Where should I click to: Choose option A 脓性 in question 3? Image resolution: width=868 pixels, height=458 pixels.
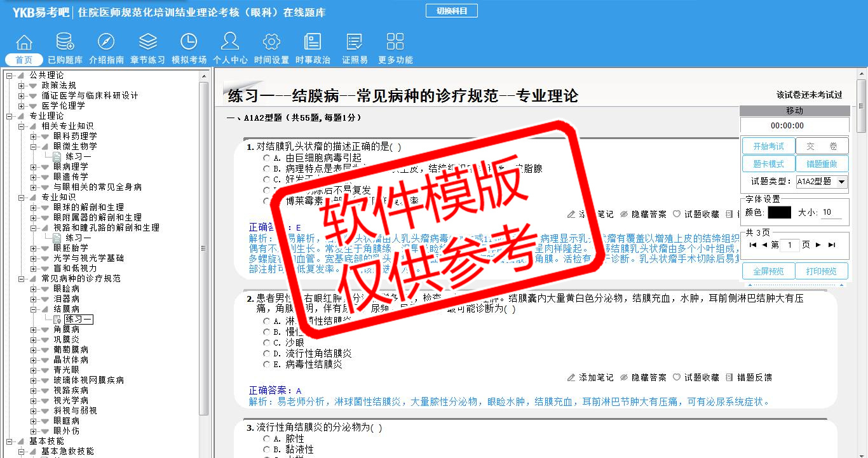266,439
